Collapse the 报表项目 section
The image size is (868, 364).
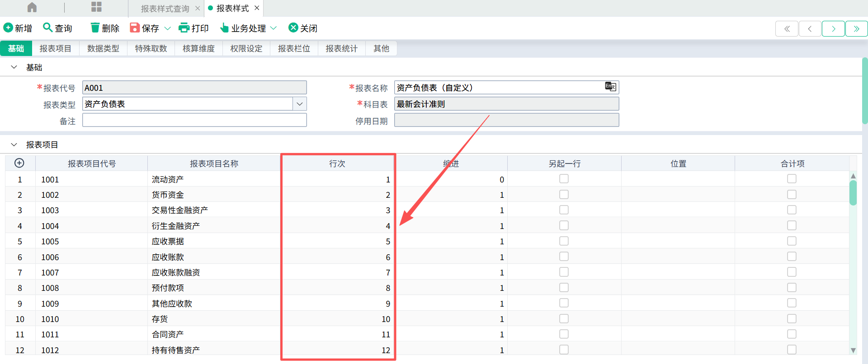coord(14,145)
